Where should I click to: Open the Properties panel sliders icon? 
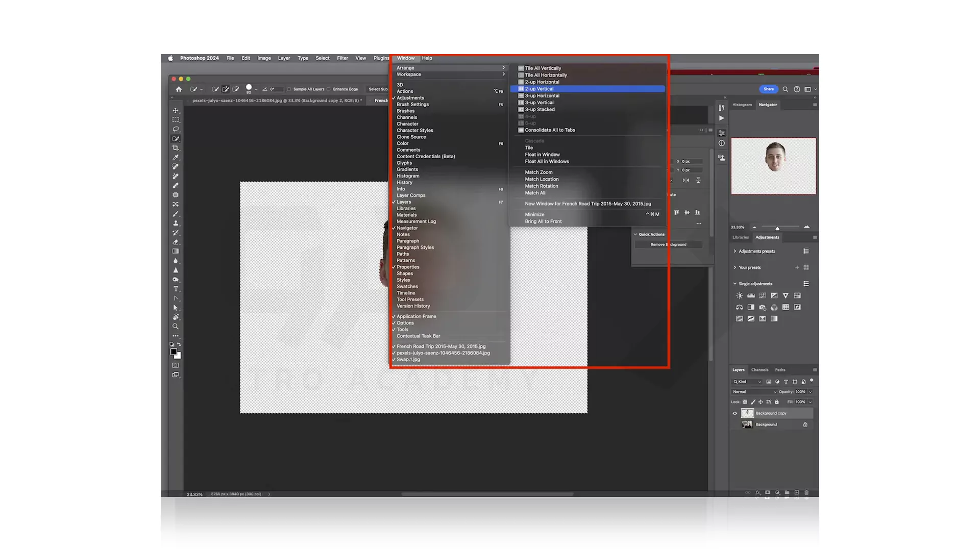[722, 133]
